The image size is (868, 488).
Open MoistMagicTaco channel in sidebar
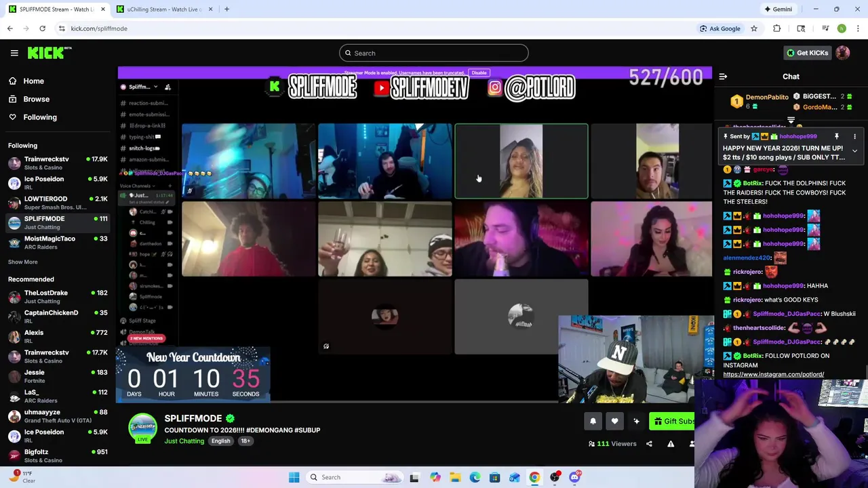coord(58,243)
